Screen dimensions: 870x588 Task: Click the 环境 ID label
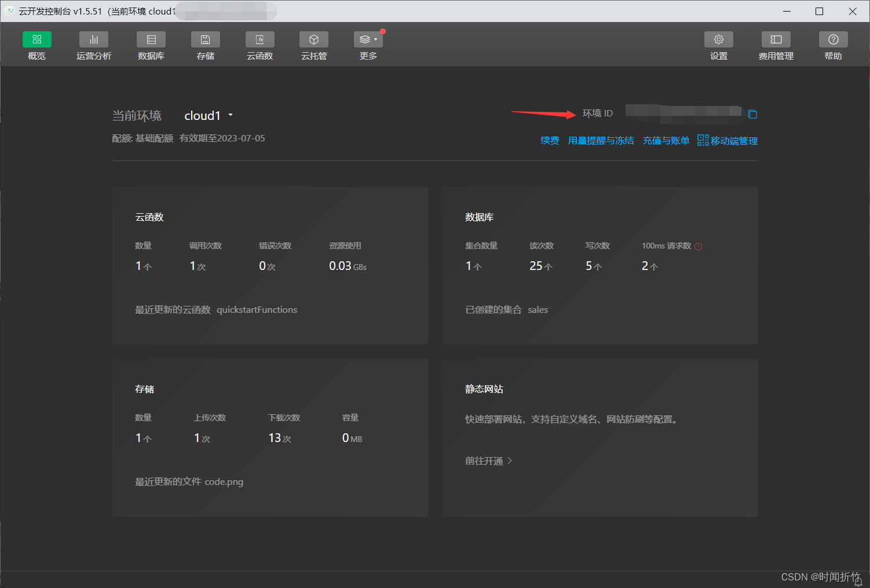(597, 114)
